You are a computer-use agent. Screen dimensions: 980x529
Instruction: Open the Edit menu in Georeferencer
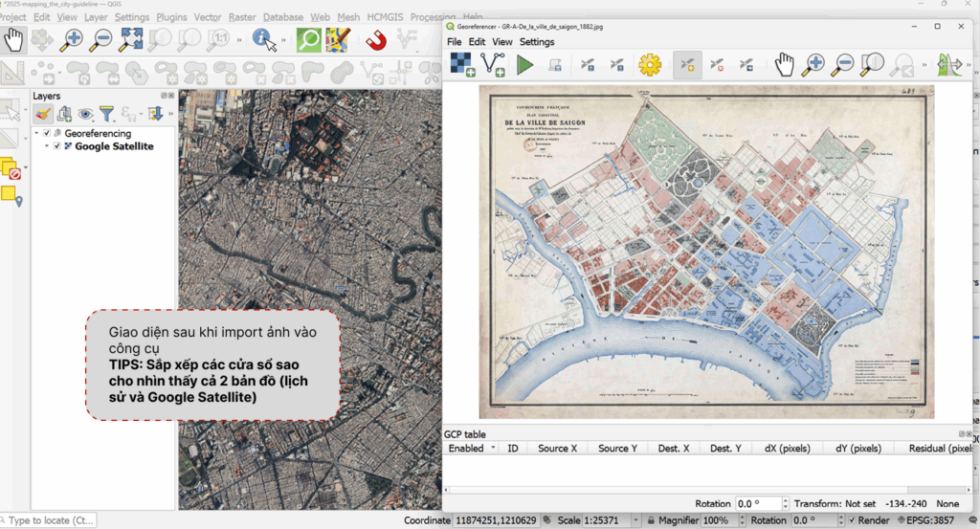pyautogui.click(x=477, y=42)
